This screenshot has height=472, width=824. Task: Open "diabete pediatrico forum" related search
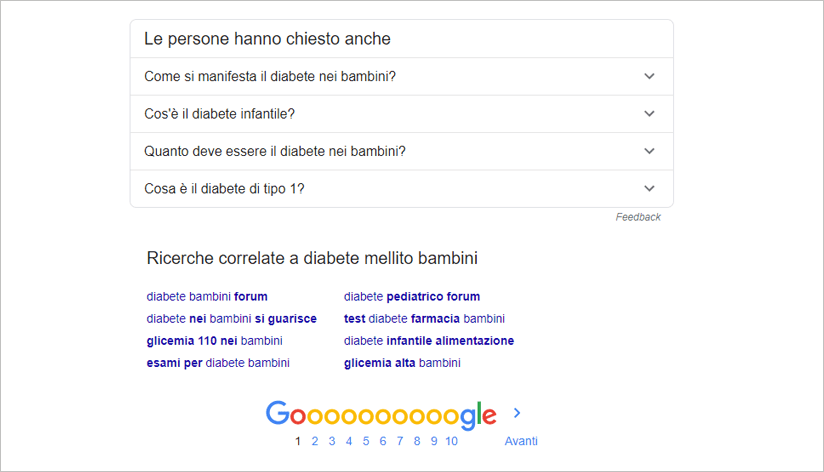tap(412, 296)
